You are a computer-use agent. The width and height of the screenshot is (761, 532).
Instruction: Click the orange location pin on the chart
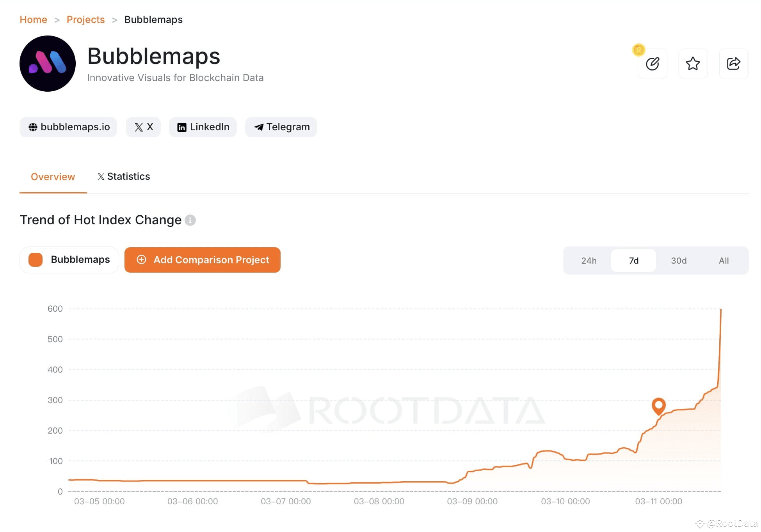tap(658, 406)
